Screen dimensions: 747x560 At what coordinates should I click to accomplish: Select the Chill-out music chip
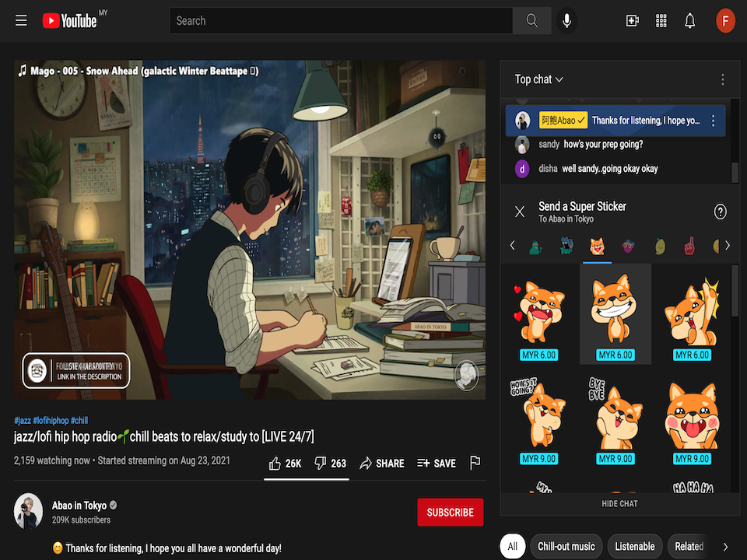(566, 547)
